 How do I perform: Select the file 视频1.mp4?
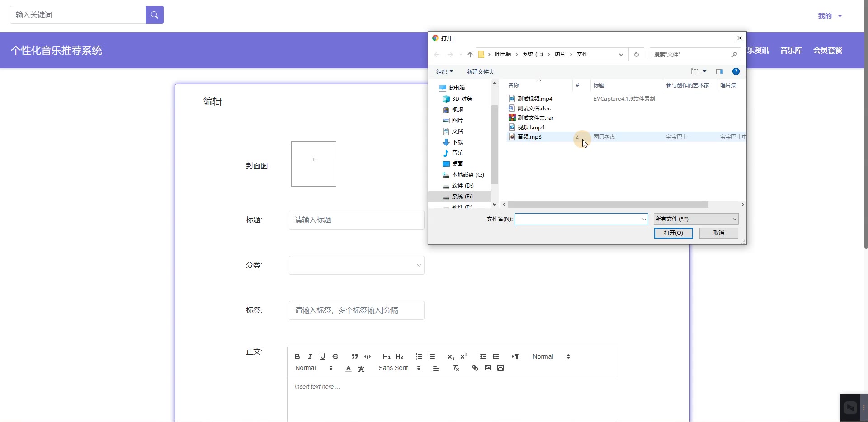pyautogui.click(x=531, y=127)
